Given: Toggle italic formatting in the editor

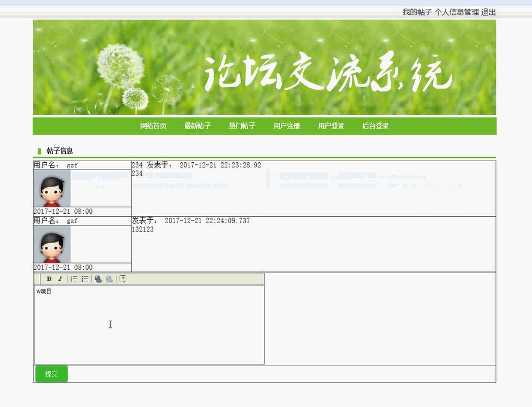Looking at the screenshot, I should [x=60, y=279].
